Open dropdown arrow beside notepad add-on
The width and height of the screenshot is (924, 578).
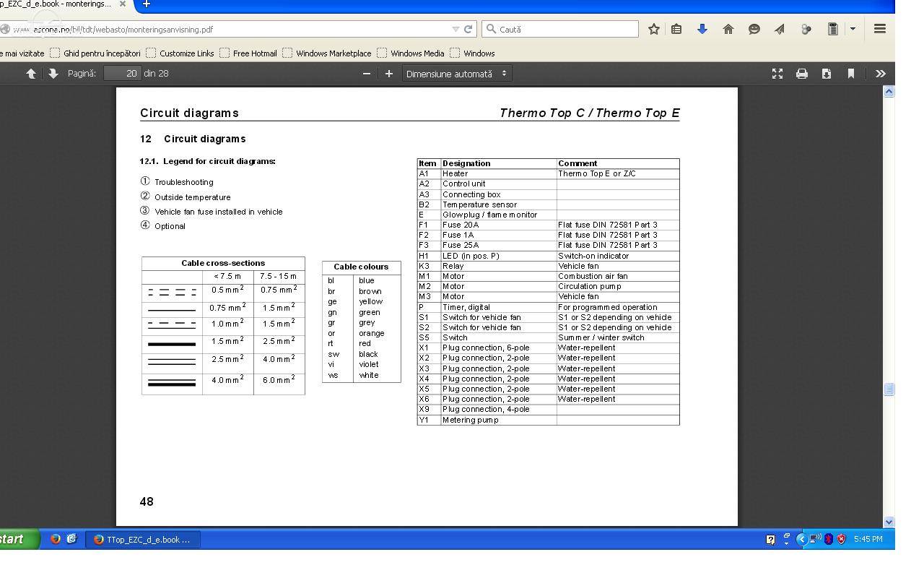853,29
